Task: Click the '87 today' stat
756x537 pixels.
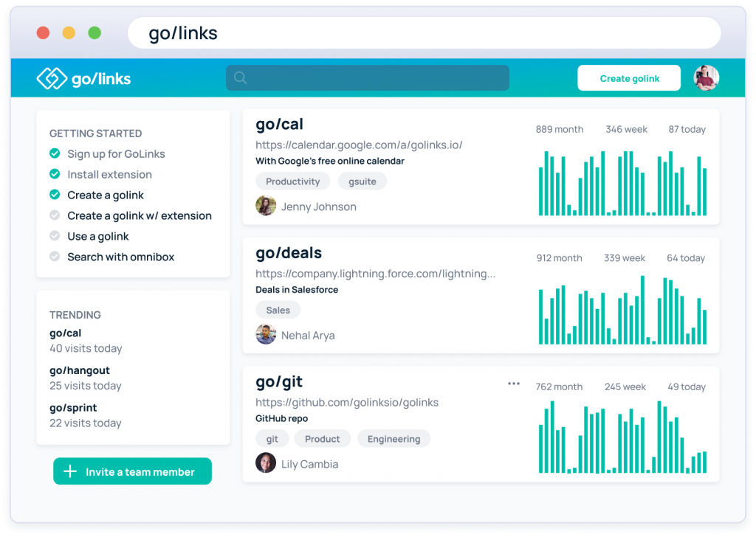Action: [687, 129]
